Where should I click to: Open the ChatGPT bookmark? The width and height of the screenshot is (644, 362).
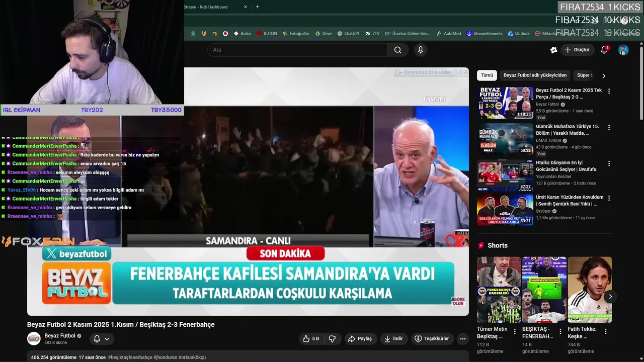point(348,34)
